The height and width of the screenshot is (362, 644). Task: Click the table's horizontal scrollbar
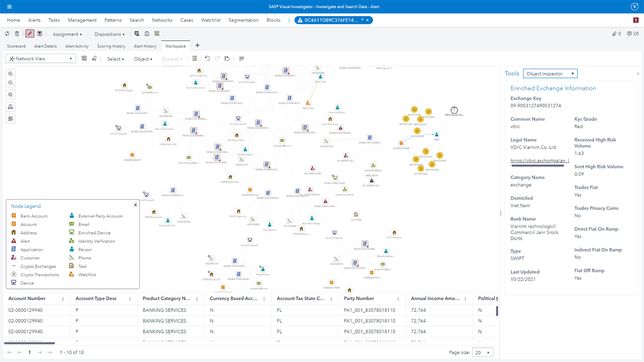29,343
